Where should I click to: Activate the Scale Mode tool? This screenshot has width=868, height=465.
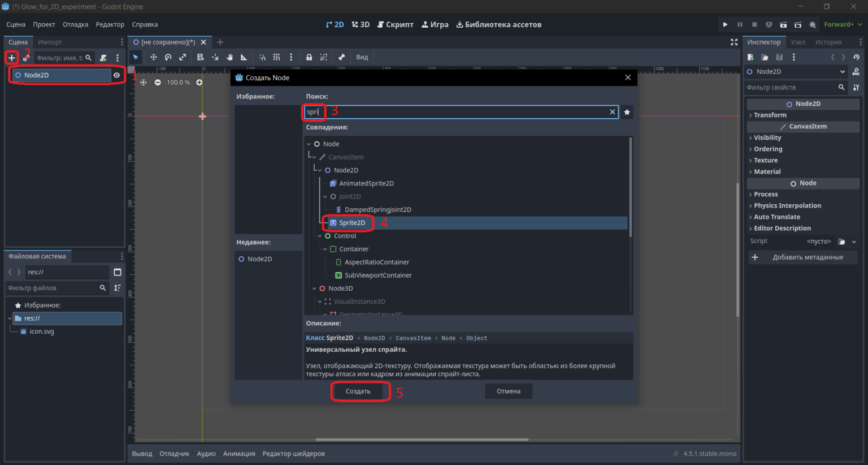tap(183, 57)
